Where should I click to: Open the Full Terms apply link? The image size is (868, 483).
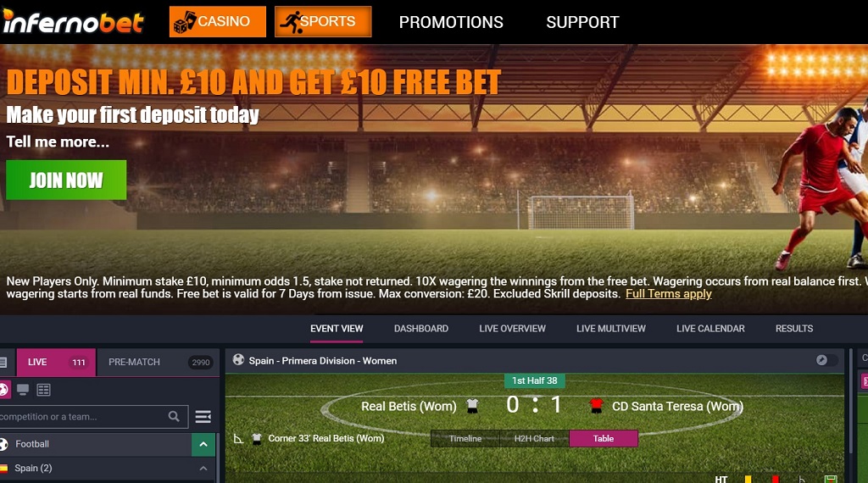[x=669, y=294]
